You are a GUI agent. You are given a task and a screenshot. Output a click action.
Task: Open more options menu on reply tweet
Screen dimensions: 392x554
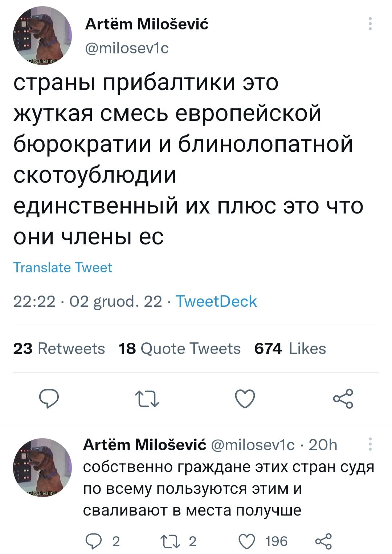pos(370,444)
